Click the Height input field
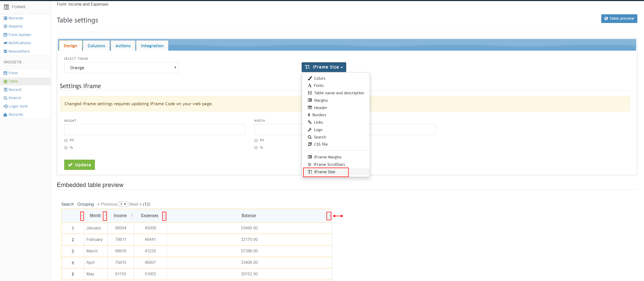 coord(155,130)
